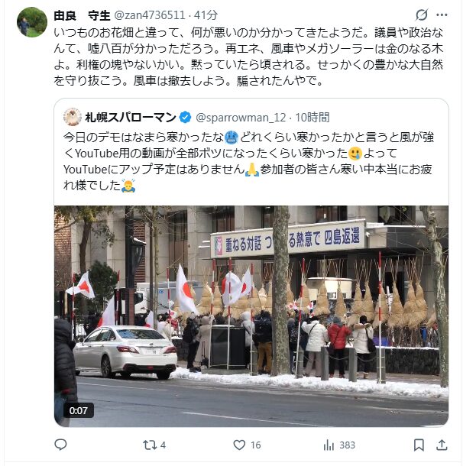Open quoted tweet text about 今日のデモ

pos(249,161)
